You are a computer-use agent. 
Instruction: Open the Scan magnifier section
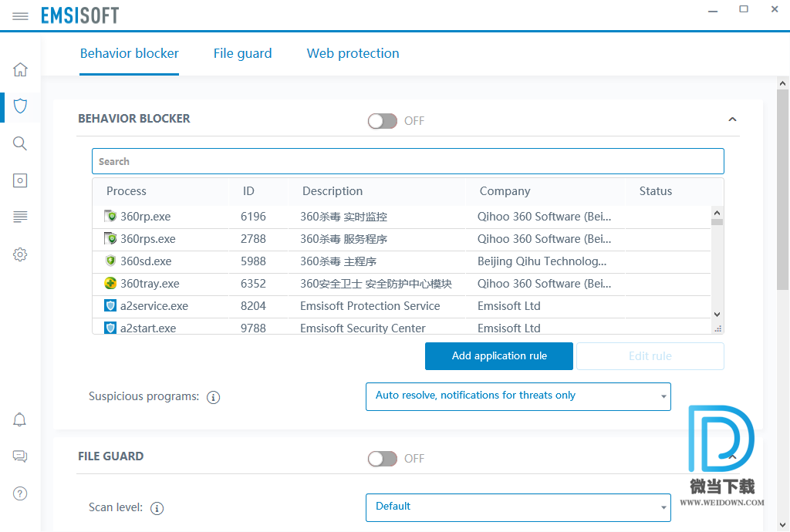20,143
